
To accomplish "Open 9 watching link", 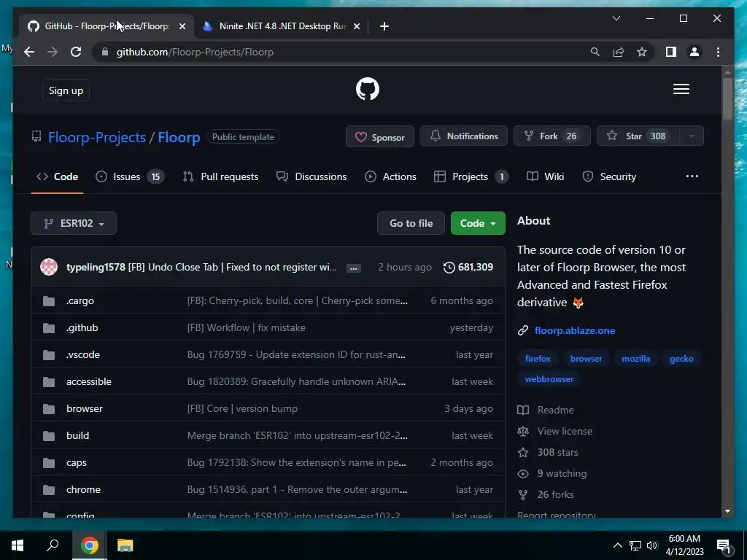I will click(x=562, y=473).
